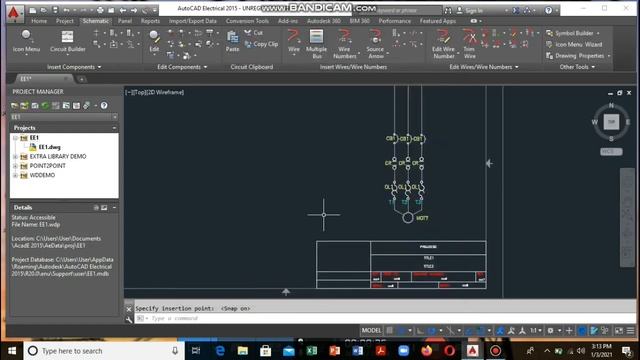Toggle isolate objects icon in status bar

[605, 331]
